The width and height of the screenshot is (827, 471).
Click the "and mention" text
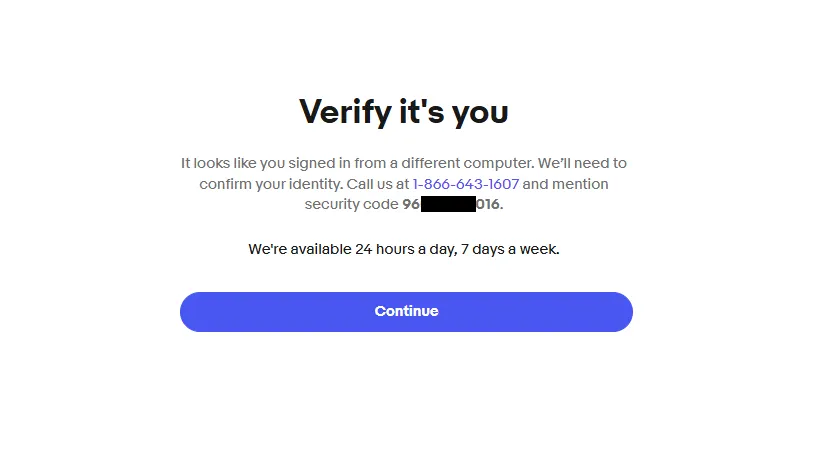566,184
